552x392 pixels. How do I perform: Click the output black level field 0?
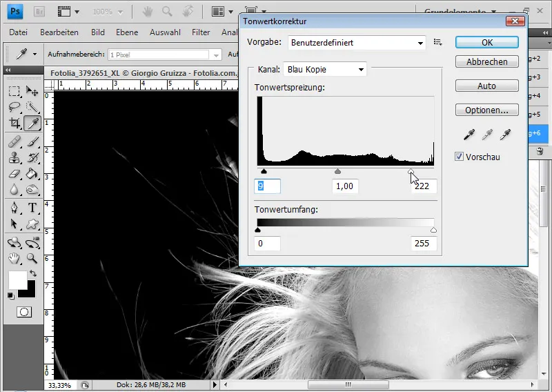[267, 244]
